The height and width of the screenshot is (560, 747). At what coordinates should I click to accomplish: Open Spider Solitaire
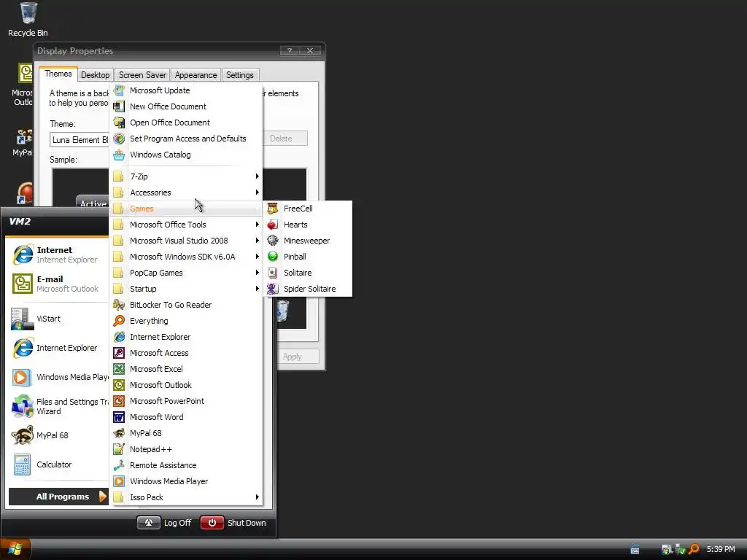[307, 289]
